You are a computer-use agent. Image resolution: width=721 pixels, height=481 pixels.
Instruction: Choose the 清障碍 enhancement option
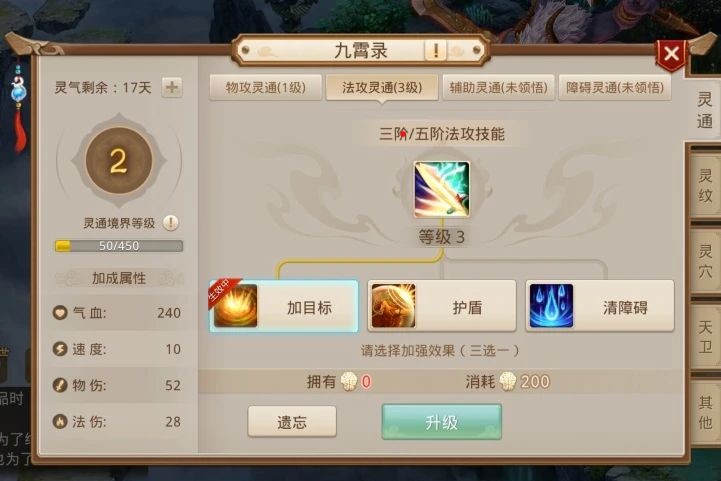click(x=600, y=306)
